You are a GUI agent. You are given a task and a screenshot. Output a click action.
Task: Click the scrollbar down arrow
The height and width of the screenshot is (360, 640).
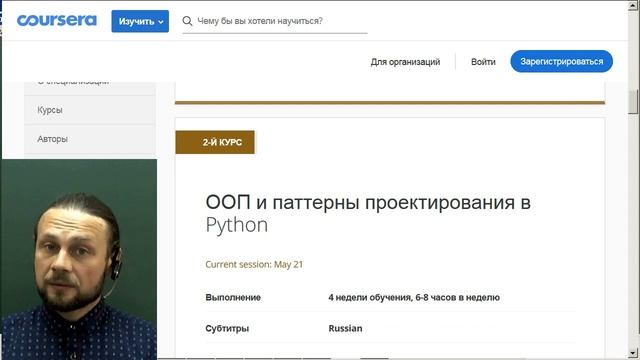(x=633, y=353)
